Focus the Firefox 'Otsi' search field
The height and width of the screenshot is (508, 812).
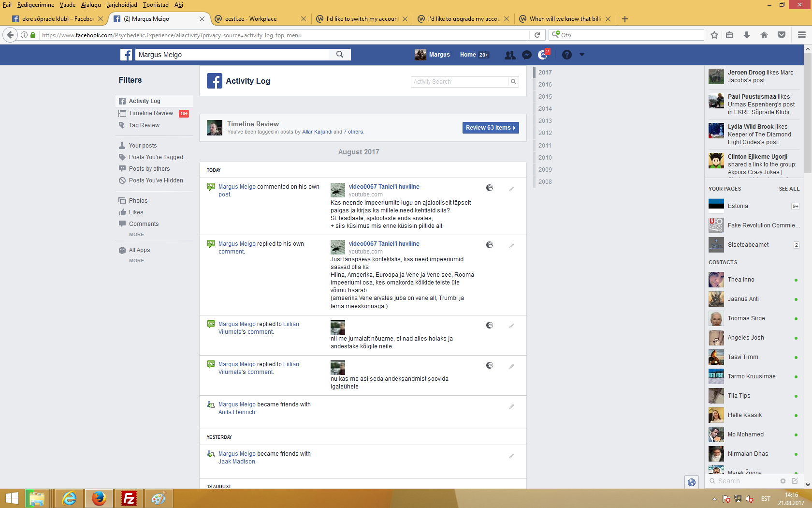626,35
